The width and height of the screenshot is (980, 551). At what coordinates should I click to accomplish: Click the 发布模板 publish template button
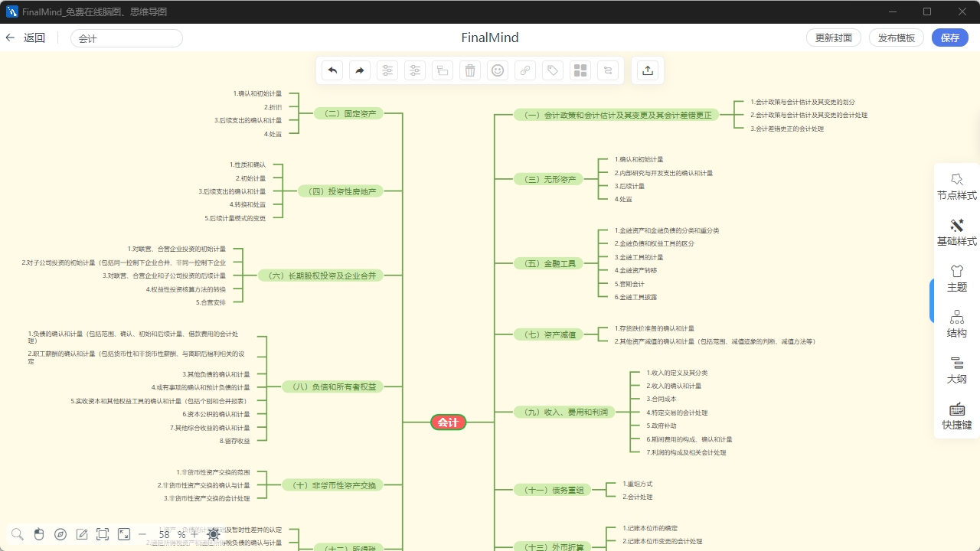click(x=896, y=37)
